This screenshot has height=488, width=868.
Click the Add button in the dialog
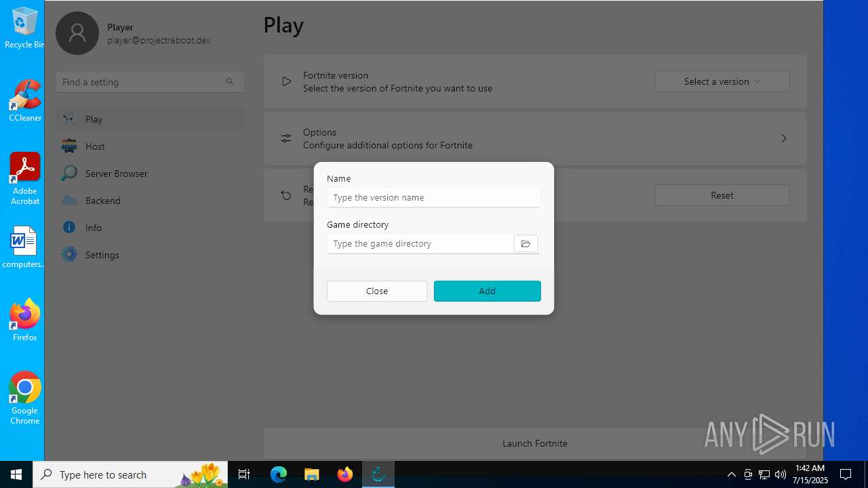coord(488,291)
